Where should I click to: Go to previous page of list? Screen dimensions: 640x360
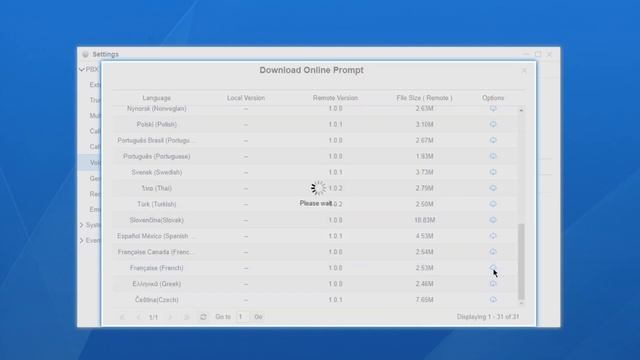pyautogui.click(x=138, y=317)
